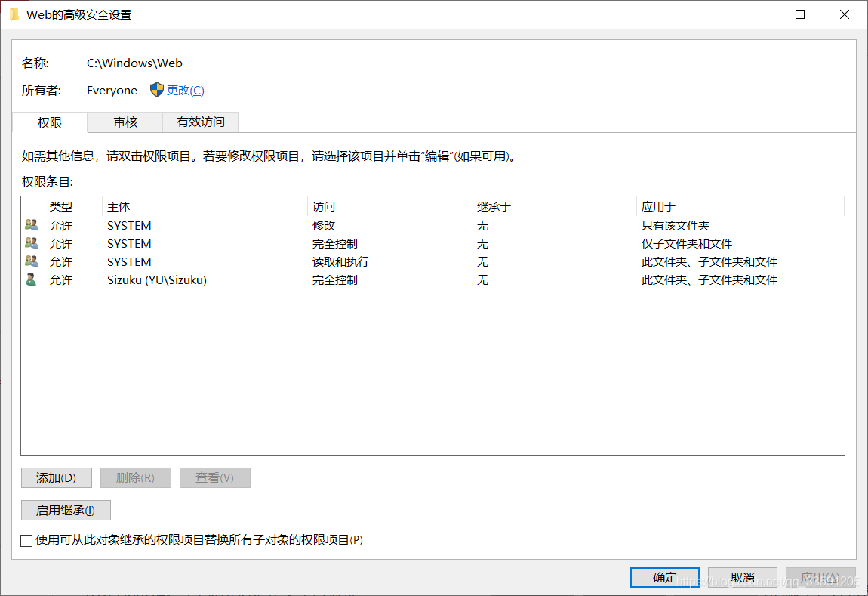Click the 应用于 column header

click(740, 207)
